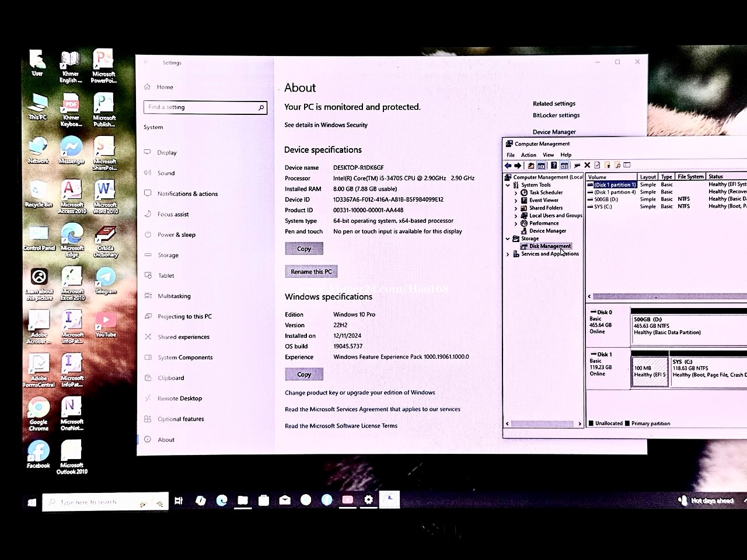
Task: Open File menu in Computer Management
Action: coord(511,155)
